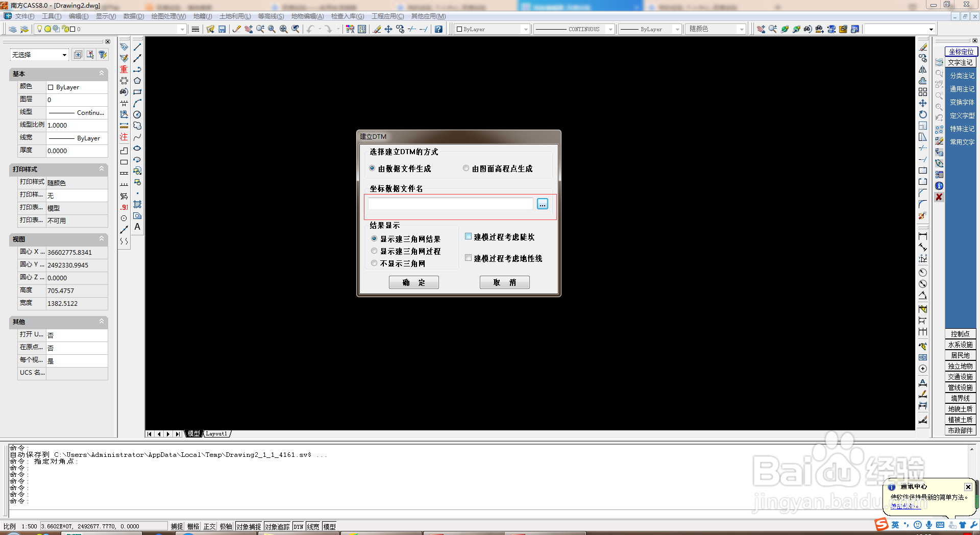This screenshot has height=535, width=980.
Task: Click the browse (...) button for data file
Action: [x=543, y=204]
